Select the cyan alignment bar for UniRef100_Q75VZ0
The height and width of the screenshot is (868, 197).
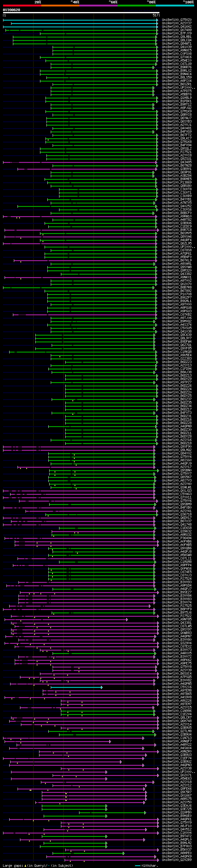point(80,20)
